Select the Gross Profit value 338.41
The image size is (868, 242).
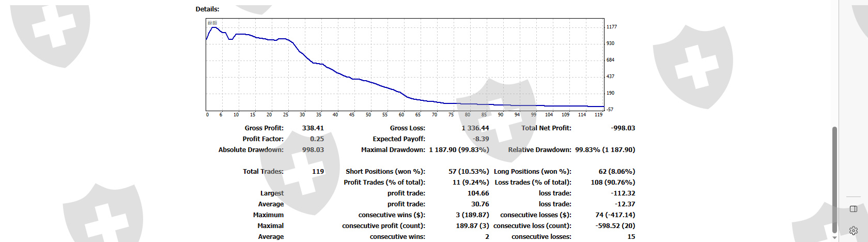coord(313,128)
